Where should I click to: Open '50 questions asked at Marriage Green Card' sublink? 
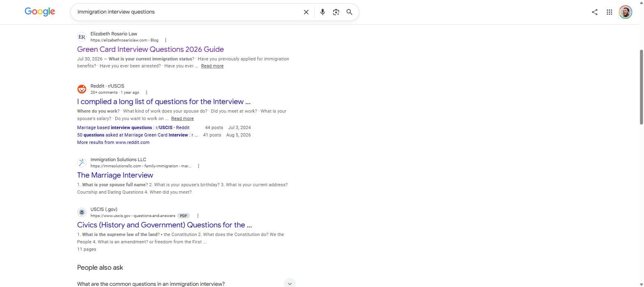point(138,135)
